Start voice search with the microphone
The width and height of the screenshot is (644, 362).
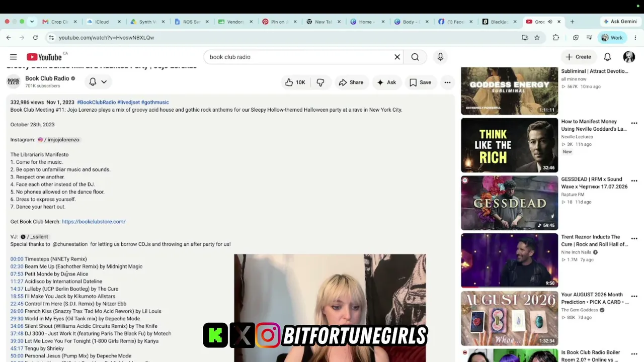[x=440, y=57]
